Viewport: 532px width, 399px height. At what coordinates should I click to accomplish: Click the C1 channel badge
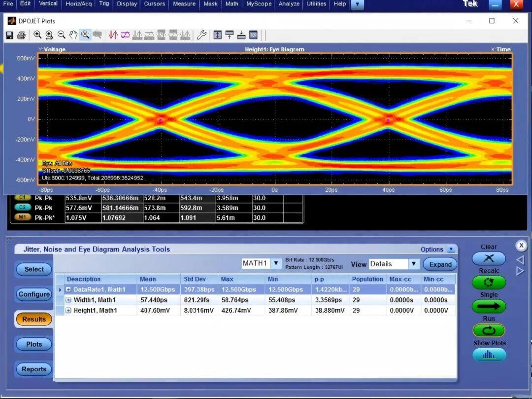(x=23, y=198)
